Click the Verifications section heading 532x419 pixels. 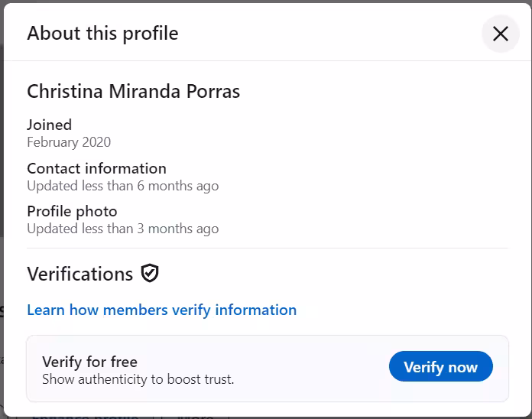(x=79, y=274)
